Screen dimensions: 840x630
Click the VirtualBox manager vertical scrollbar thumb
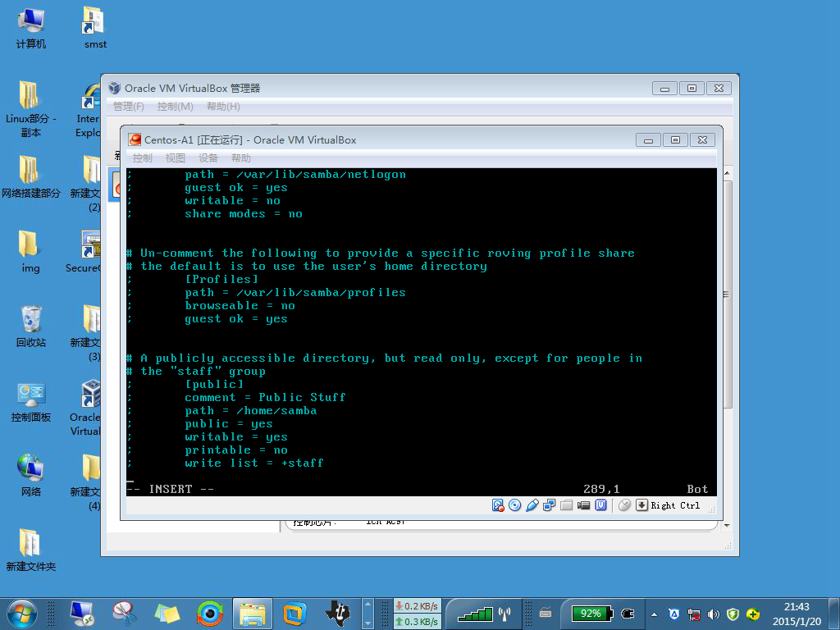[727, 294]
